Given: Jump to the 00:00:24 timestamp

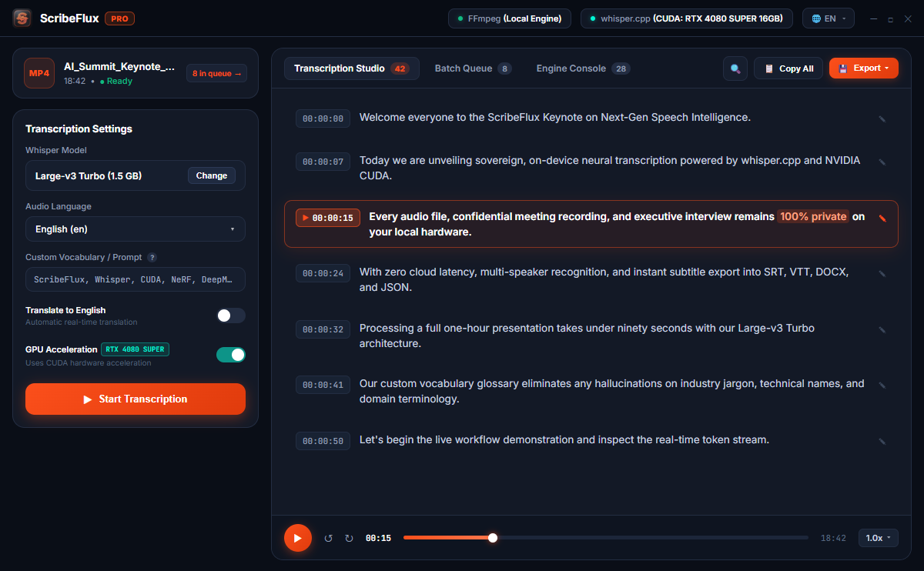Looking at the screenshot, I should pyautogui.click(x=323, y=273).
